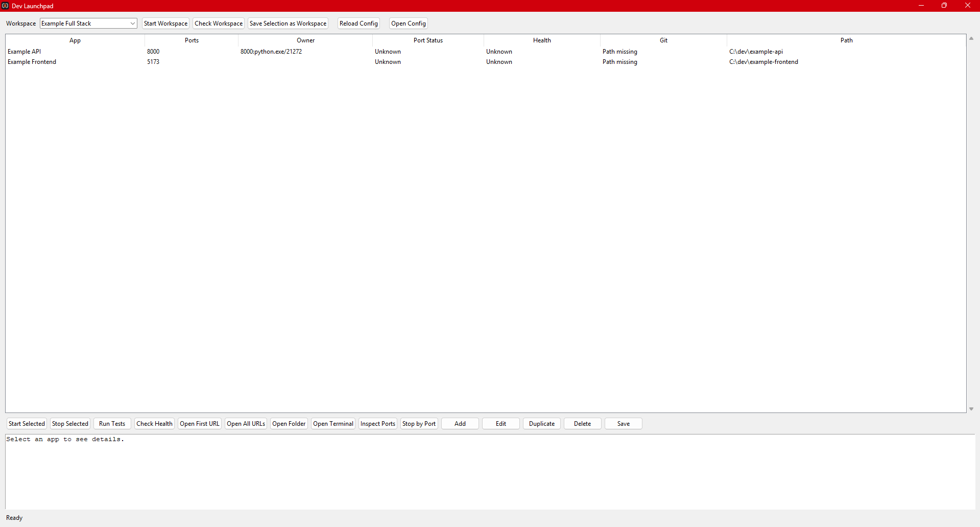Open the Workspace combo box dropdown
980x527 pixels.
point(88,24)
